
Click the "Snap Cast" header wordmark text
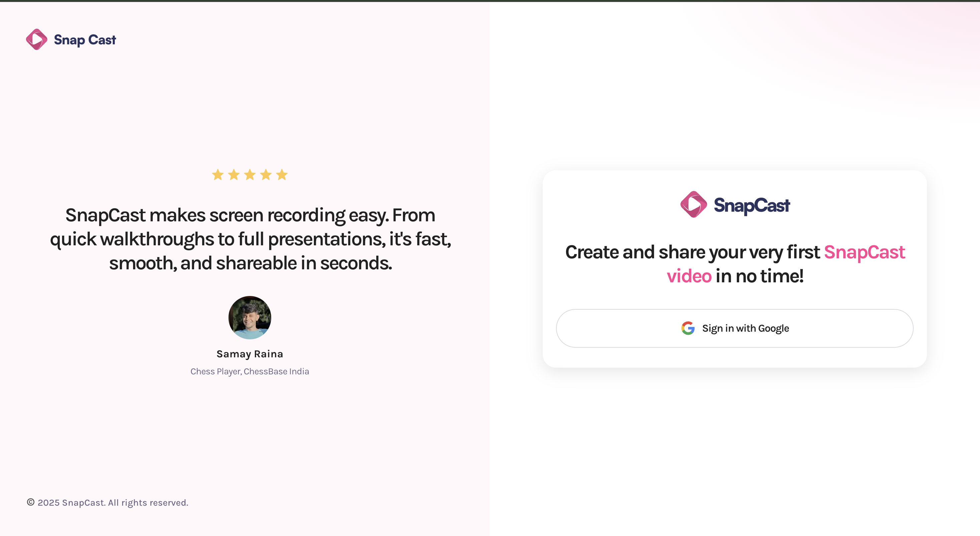click(x=85, y=40)
